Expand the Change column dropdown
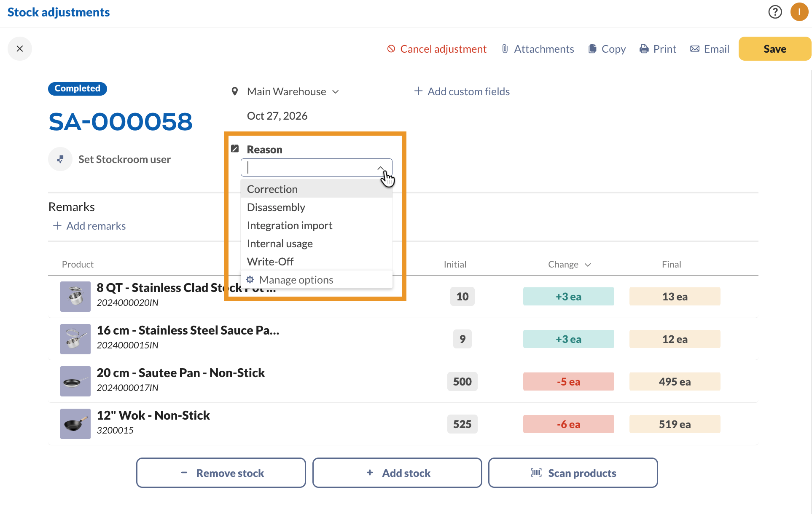The width and height of the screenshot is (812, 514). coord(588,265)
